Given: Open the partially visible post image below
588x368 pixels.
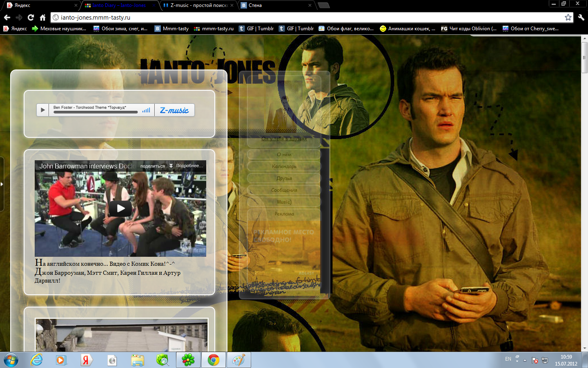Looking at the screenshot, I should point(122,335).
